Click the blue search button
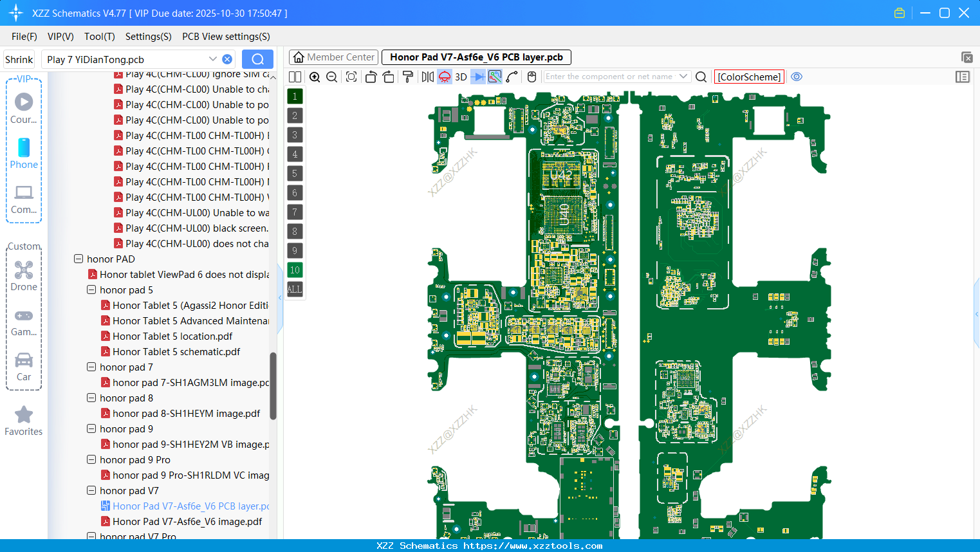Viewport: 980px width, 552px height. (257, 59)
